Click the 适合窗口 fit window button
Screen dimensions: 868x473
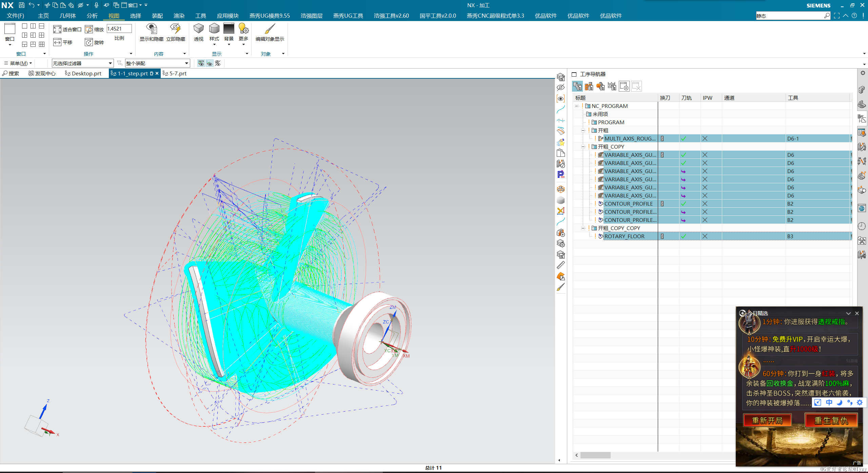[x=67, y=30]
